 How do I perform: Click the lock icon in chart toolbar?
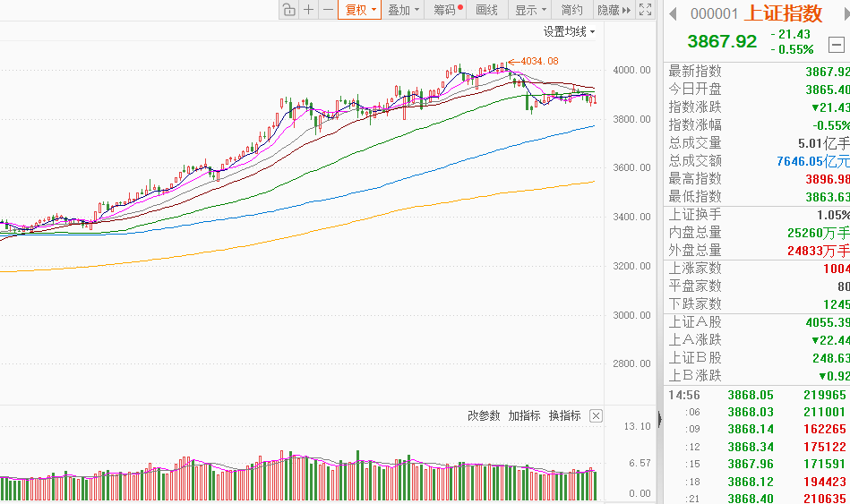click(x=288, y=10)
